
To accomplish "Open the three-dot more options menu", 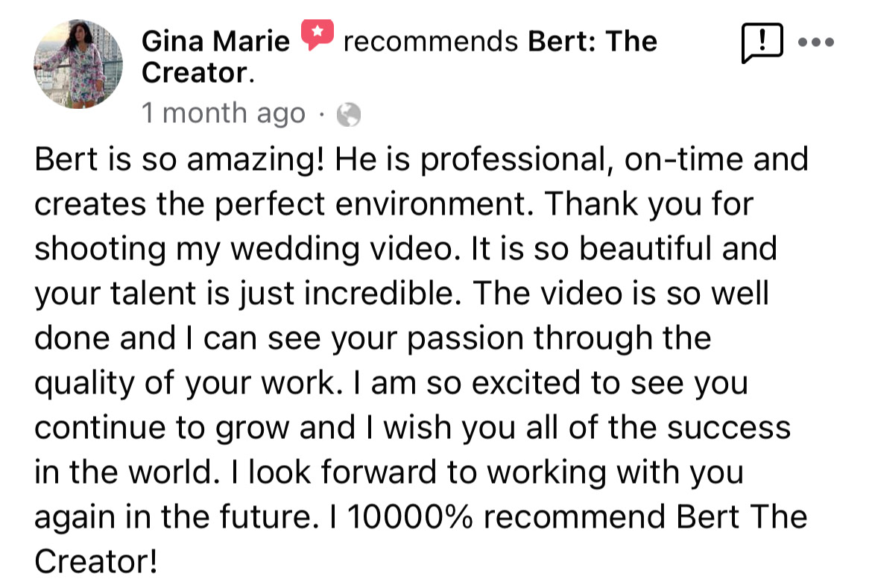I will [818, 42].
